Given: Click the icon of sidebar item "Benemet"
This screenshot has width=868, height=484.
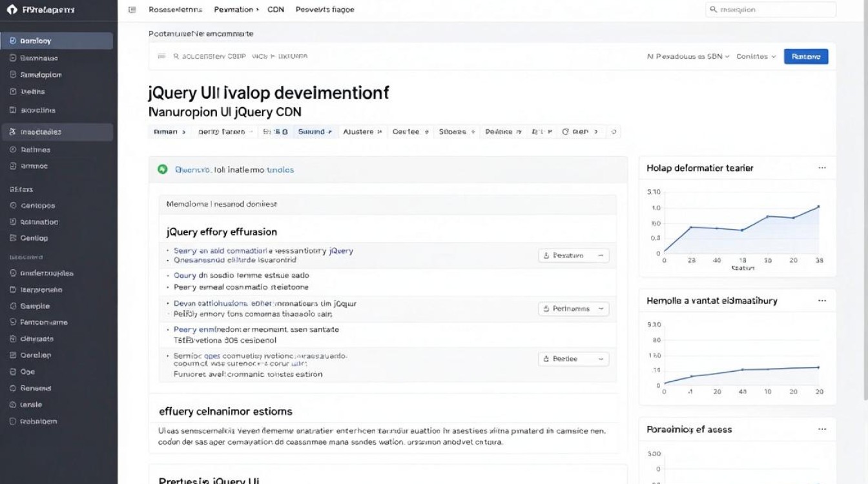Looking at the screenshot, I should [13, 388].
